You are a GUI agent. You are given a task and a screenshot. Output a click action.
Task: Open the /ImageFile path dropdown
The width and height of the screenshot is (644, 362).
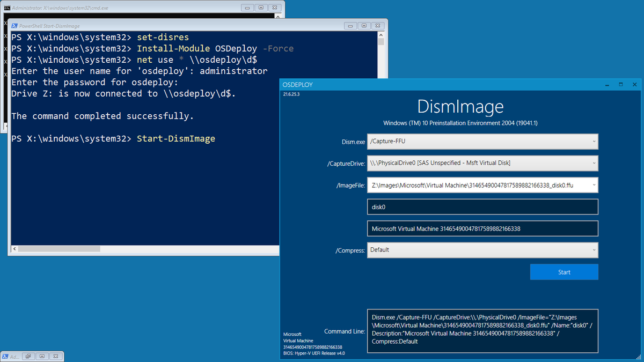(x=482, y=185)
